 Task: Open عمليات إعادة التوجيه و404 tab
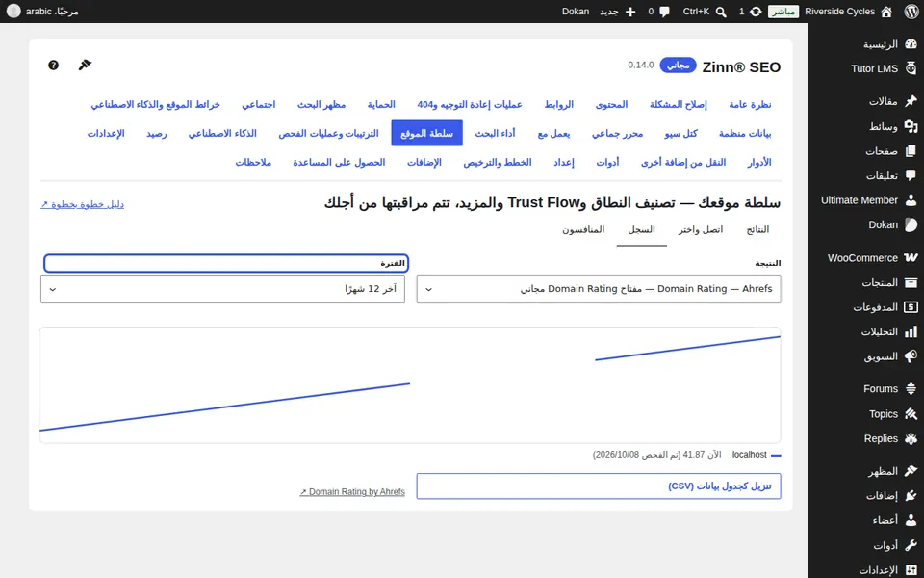tap(470, 104)
